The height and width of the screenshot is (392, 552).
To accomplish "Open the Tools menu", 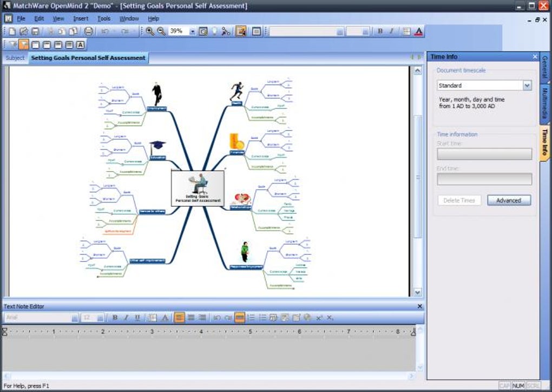I will pyautogui.click(x=103, y=18).
